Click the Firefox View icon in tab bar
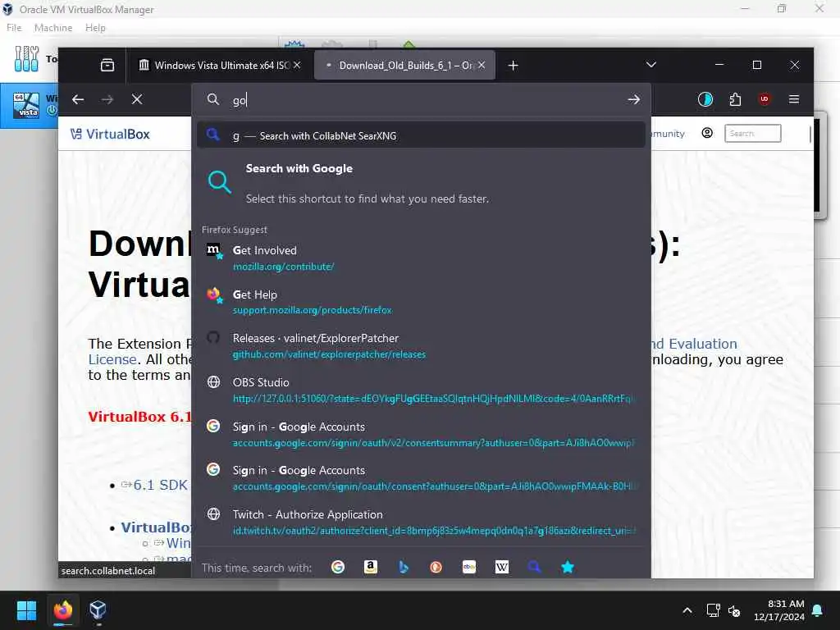This screenshot has width=840, height=630. [107, 65]
